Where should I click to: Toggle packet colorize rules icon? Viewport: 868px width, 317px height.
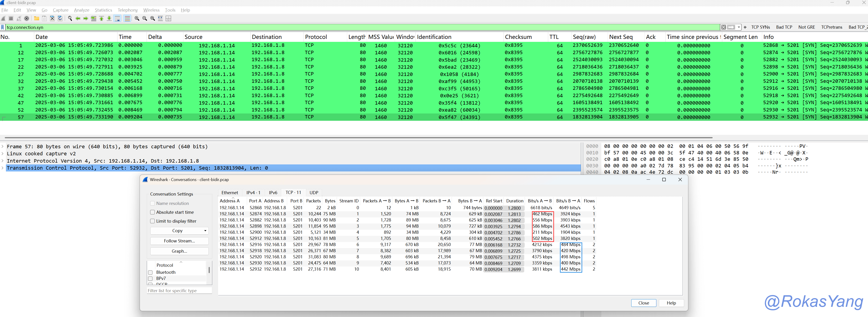(x=127, y=18)
